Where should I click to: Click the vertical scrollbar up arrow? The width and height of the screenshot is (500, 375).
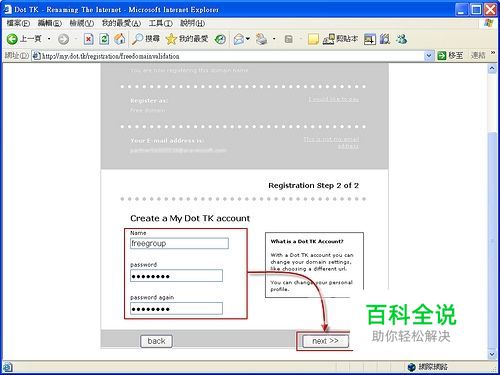(492, 68)
